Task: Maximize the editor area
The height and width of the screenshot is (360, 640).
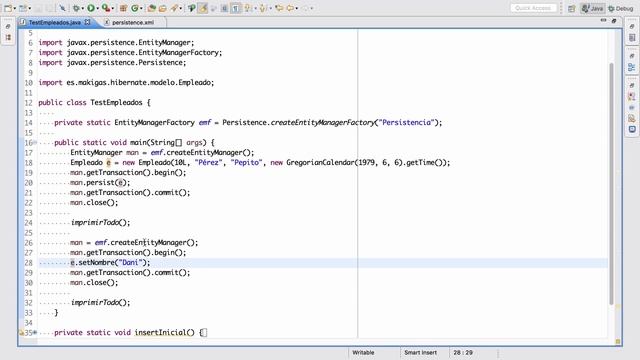Action: click(614, 21)
